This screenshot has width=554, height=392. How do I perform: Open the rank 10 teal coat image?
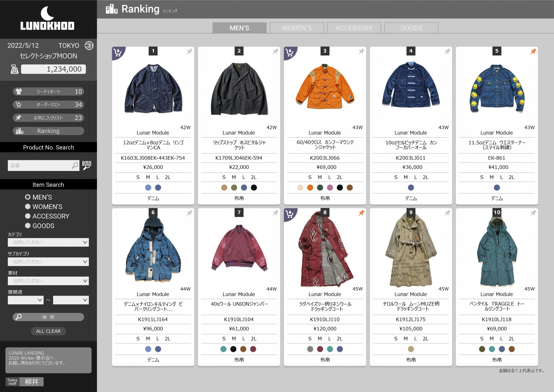click(497, 251)
